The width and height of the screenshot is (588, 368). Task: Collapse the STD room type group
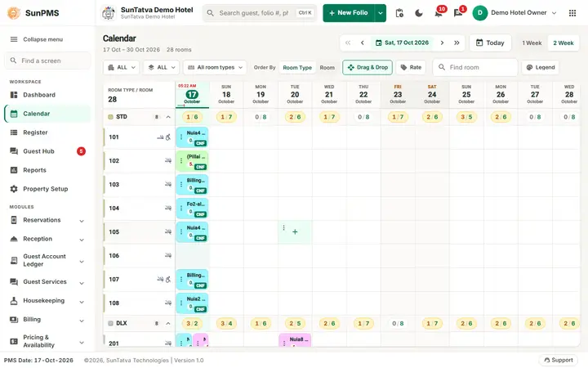pos(168,117)
